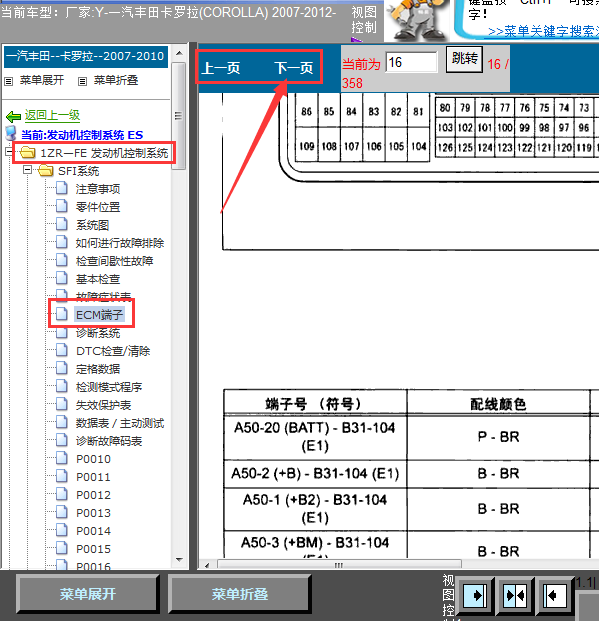Collapse the SFI系统 tree node
The image size is (599, 621).
click(x=27, y=170)
